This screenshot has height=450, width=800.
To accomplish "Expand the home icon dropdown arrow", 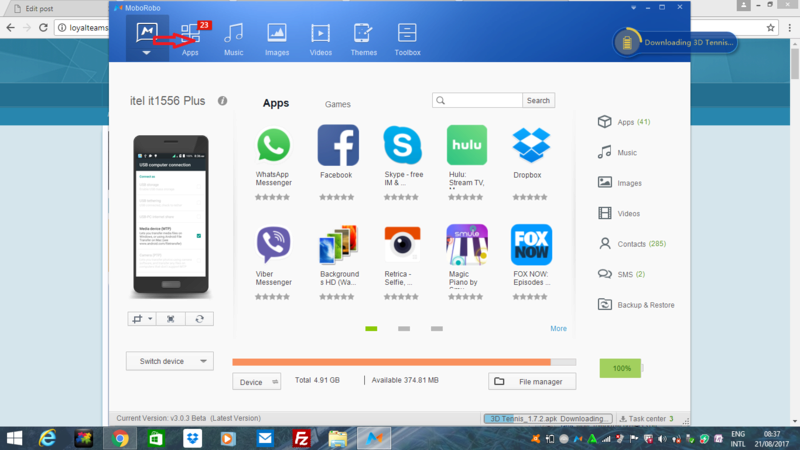I will click(x=146, y=53).
